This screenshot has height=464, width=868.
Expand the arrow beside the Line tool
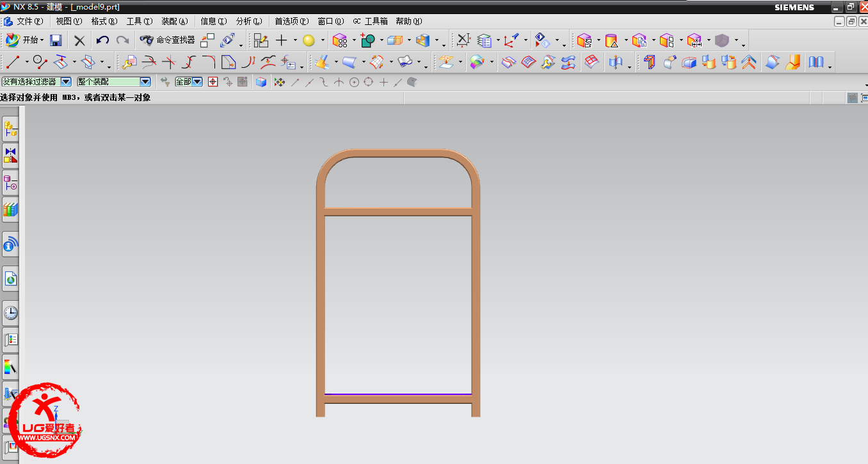(27, 62)
